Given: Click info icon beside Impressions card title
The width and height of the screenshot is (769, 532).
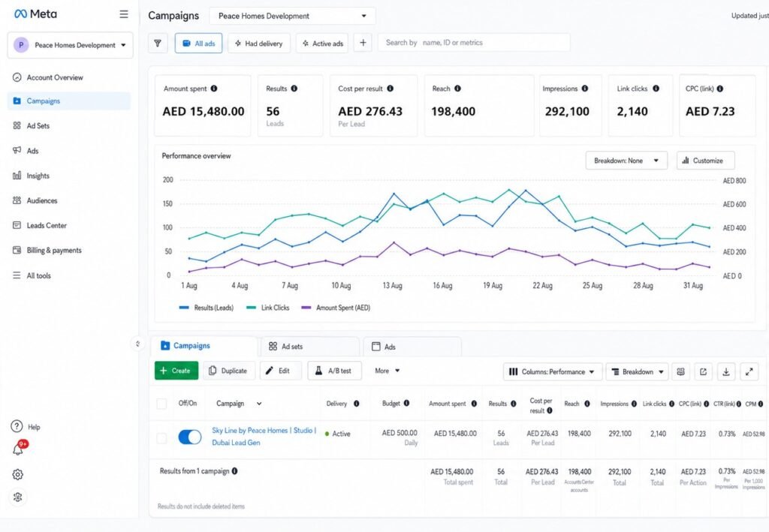Looking at the screenshot, I should (x=584, y=89).
